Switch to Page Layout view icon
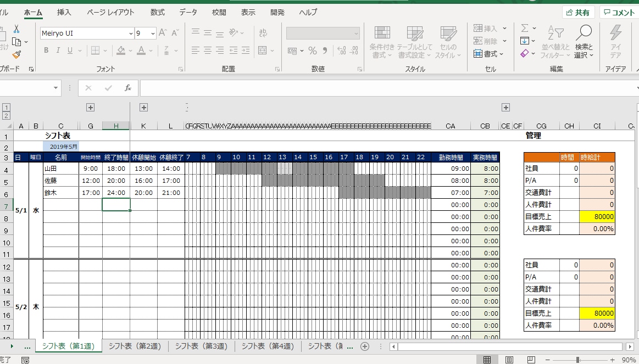The image size is (639, 364). point(509,360)
